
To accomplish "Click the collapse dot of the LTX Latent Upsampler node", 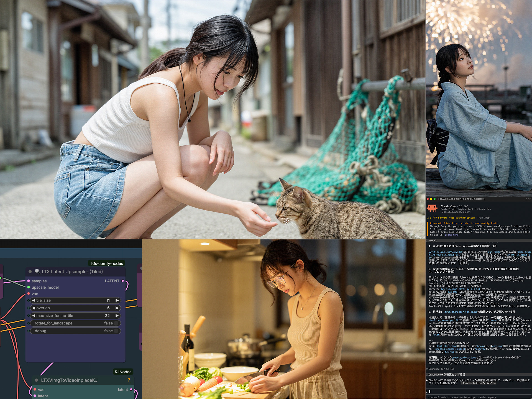I will (30, 272).
